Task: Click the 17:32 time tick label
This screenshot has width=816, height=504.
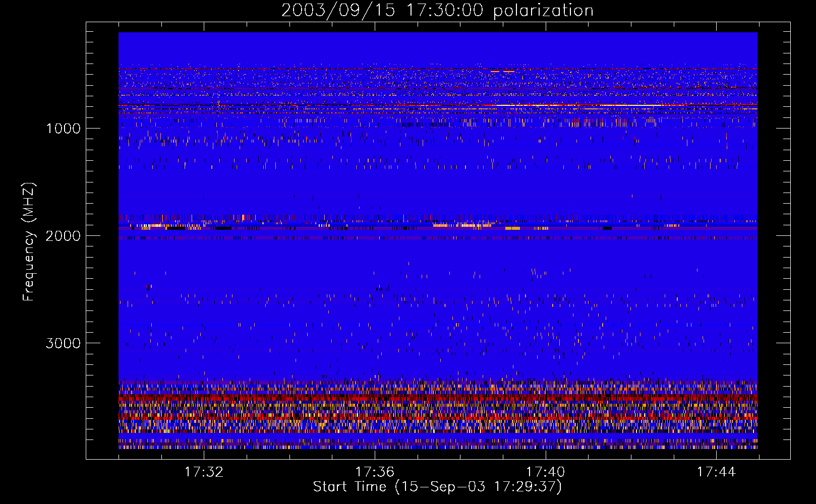Action: click(x=204, y=472)
